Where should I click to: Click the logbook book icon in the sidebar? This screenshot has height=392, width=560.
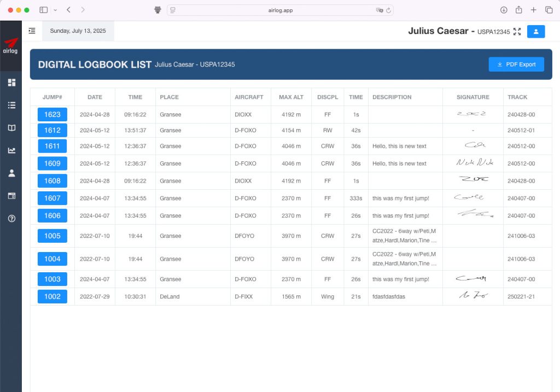point(11,128)
